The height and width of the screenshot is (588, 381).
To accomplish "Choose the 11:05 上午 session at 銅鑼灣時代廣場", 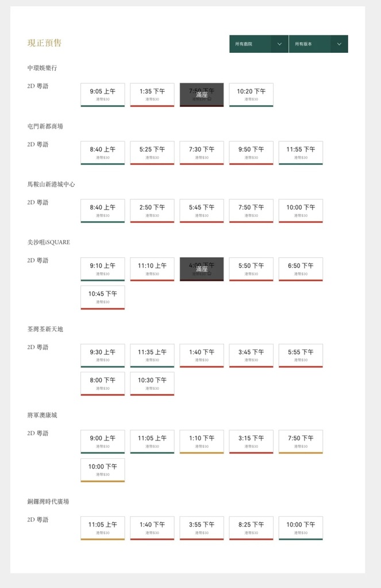I will (102, 528).
